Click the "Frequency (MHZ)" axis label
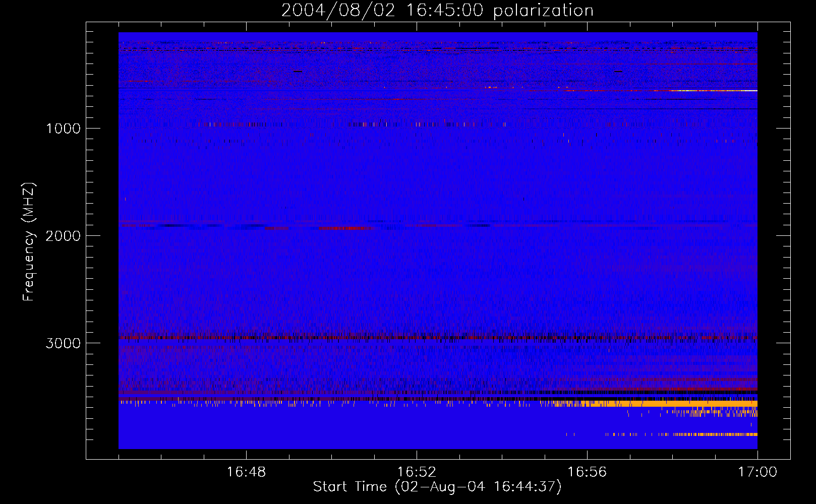816x504 pixels. click(29, 242)
